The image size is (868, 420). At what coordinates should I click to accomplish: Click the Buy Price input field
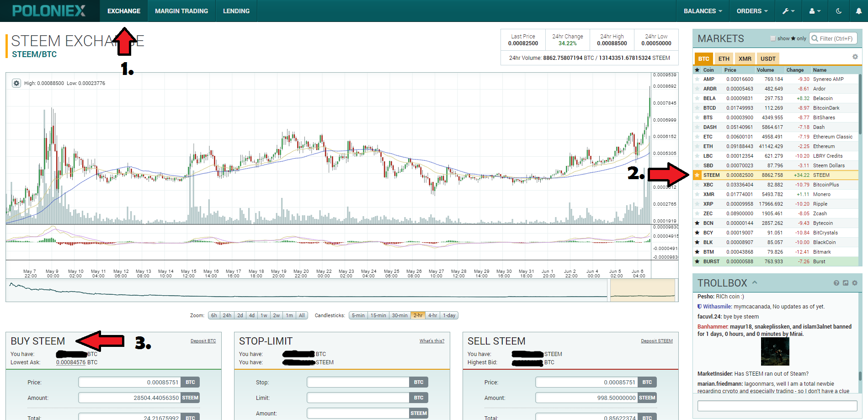pyautogui.click(x=130, y=382)
